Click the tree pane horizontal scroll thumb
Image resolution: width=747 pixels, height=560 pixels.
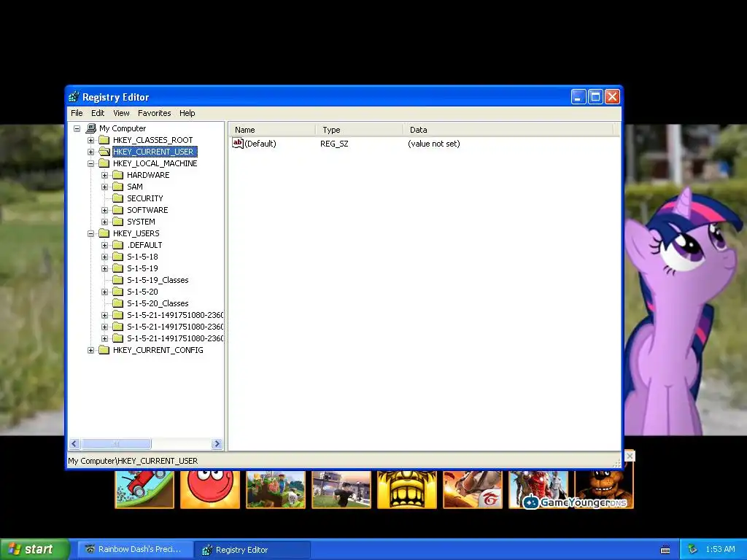[x=116, y=444]
